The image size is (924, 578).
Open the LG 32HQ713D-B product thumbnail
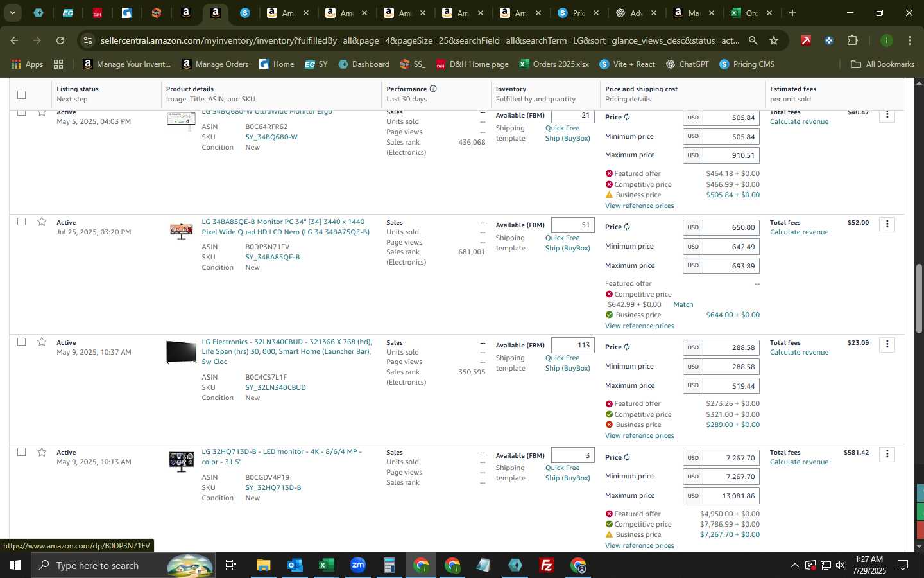tap(181, 461)
